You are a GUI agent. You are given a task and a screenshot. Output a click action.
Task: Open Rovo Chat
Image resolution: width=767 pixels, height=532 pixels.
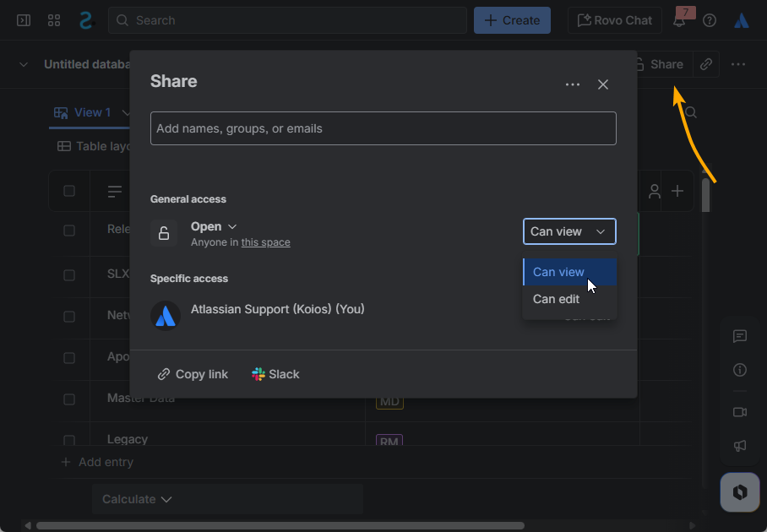tap(614, 20)
